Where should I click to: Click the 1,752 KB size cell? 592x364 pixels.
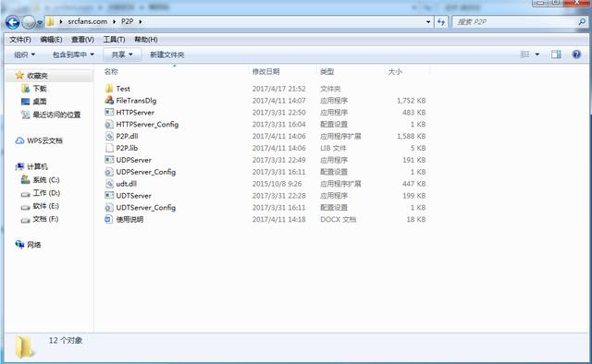tap(411, 101)
